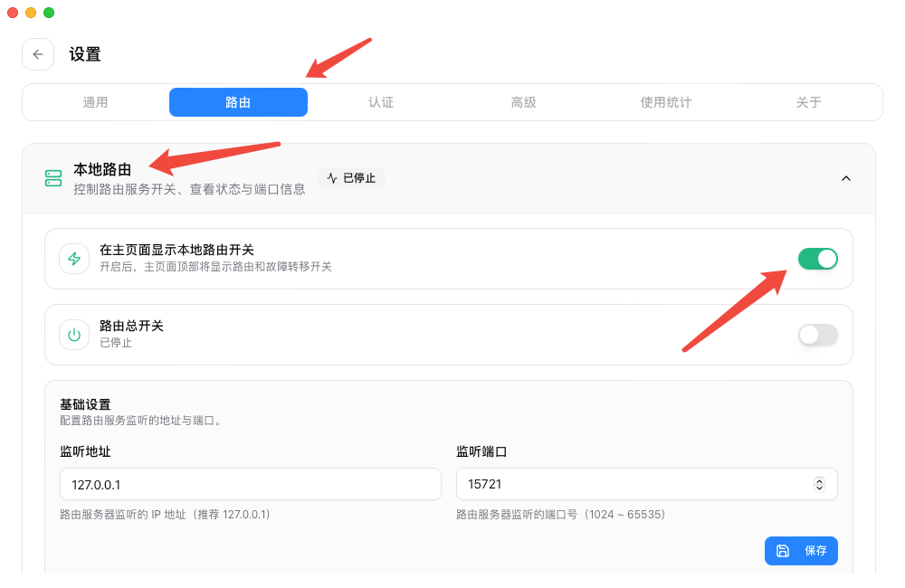
Task: Collapse the 本地路由 section chevron
Action: tap(846, 178)
